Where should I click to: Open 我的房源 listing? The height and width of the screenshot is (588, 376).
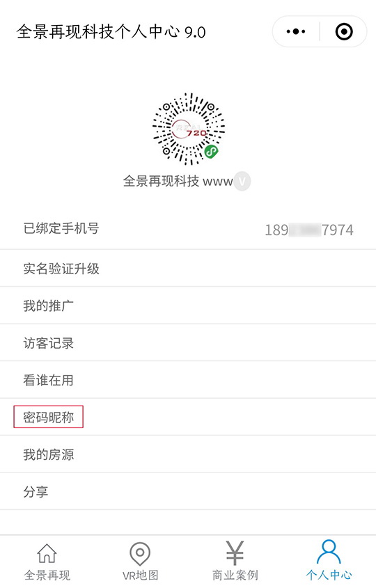188,454
